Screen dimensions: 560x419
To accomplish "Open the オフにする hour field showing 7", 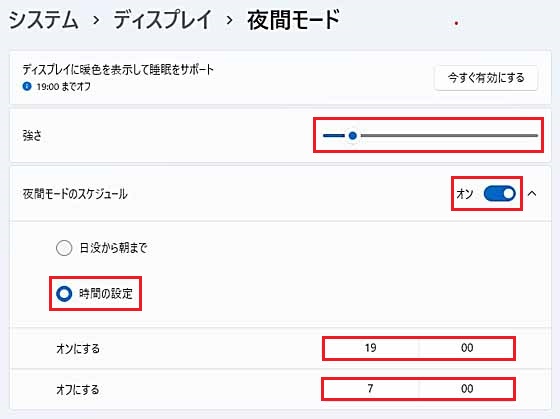I will (370, 389).
